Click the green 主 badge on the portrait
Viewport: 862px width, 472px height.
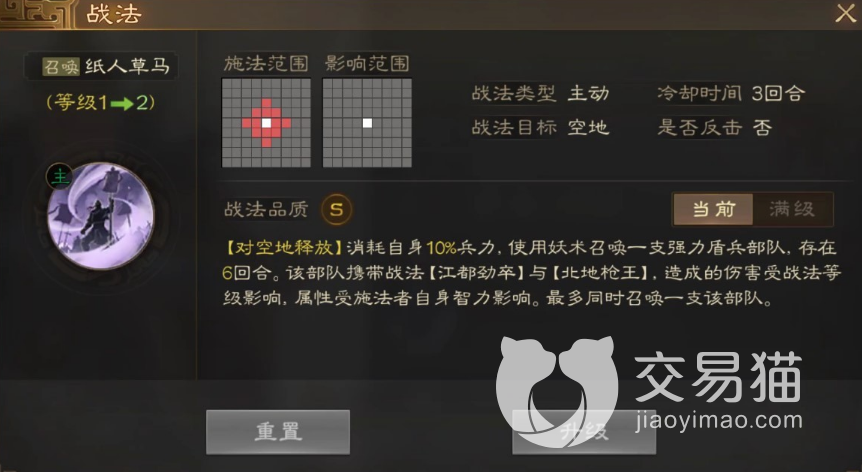pyautogui.click(x=59, y=176)
